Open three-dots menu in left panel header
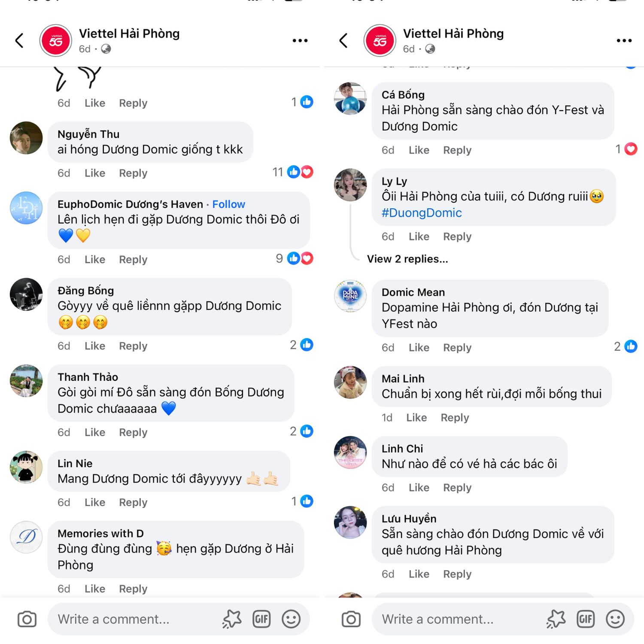 (x=300, y=41)
